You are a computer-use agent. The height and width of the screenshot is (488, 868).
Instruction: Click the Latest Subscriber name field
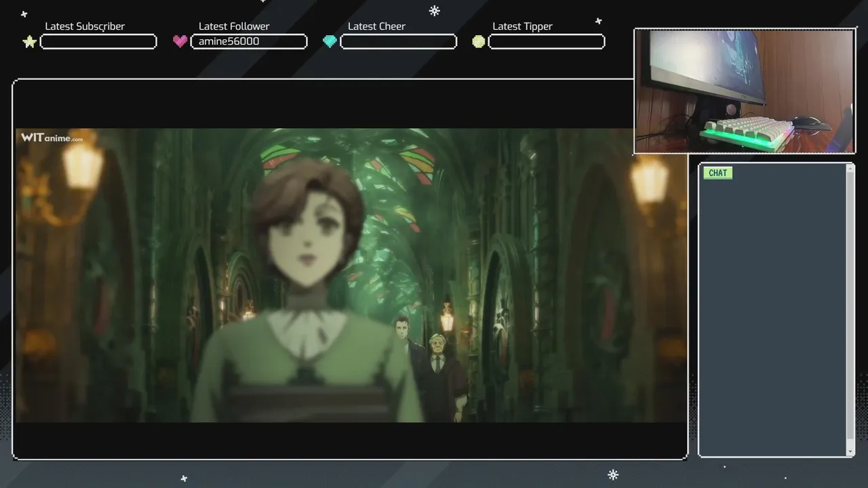(x=98, y=42)
